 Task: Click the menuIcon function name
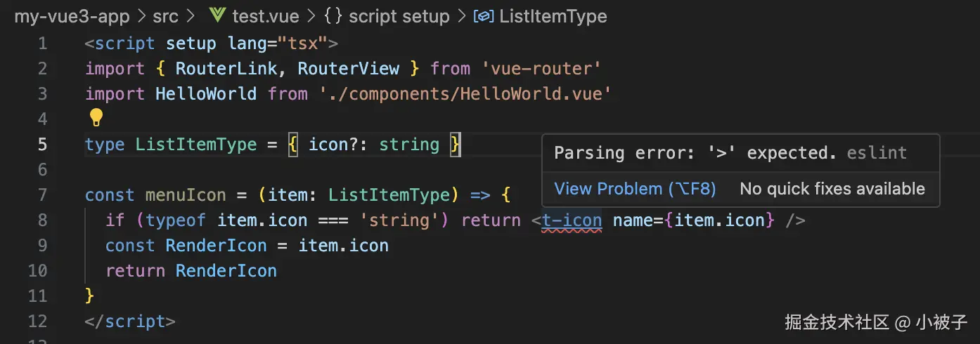[186, 195]
